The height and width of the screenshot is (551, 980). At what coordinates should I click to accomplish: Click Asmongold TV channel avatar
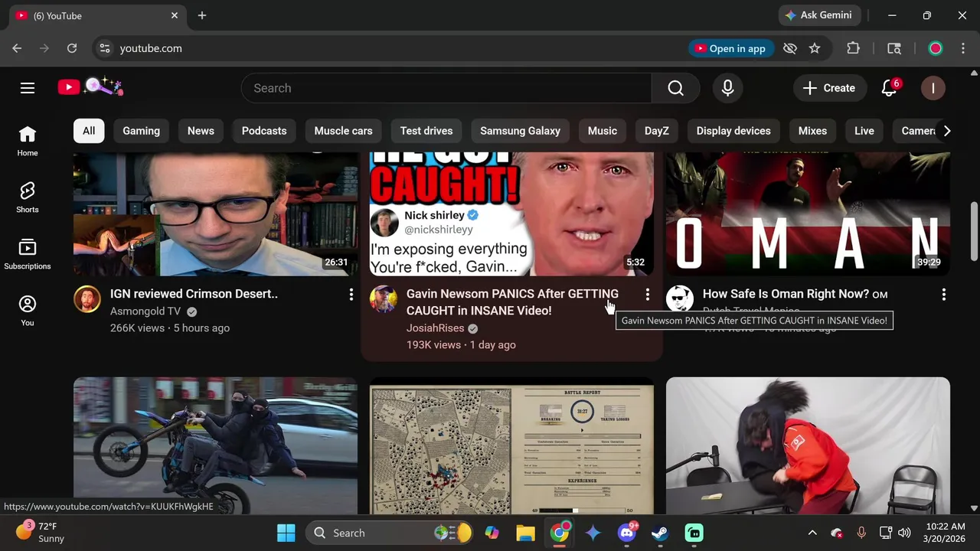coord(87,299)
